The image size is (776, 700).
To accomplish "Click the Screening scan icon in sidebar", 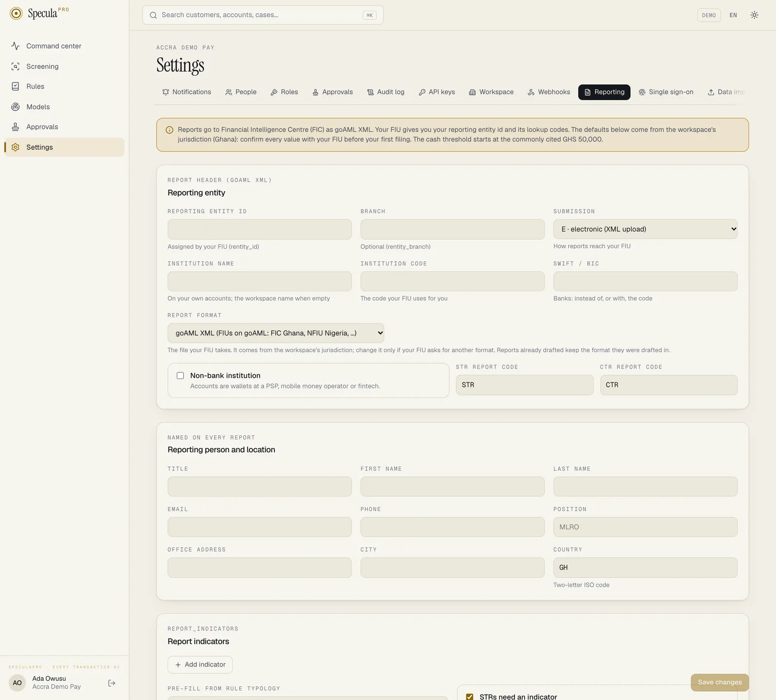I will point(16,66).
